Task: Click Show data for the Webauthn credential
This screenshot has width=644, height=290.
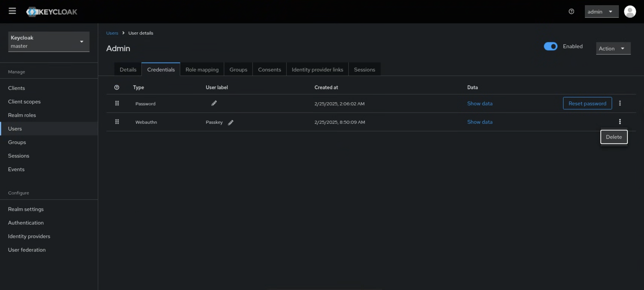Action: click(x=479, y=122)
